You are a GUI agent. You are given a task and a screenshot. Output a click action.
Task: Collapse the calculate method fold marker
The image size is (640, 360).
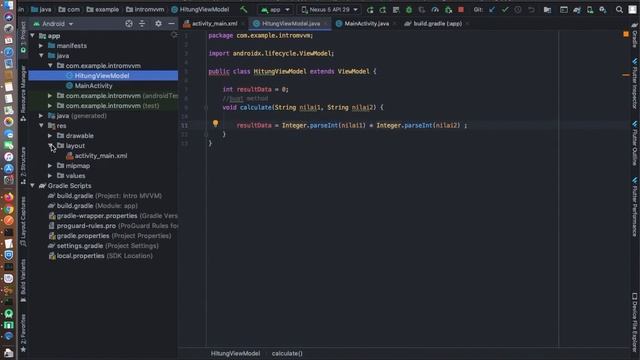[x=206, y=108]
